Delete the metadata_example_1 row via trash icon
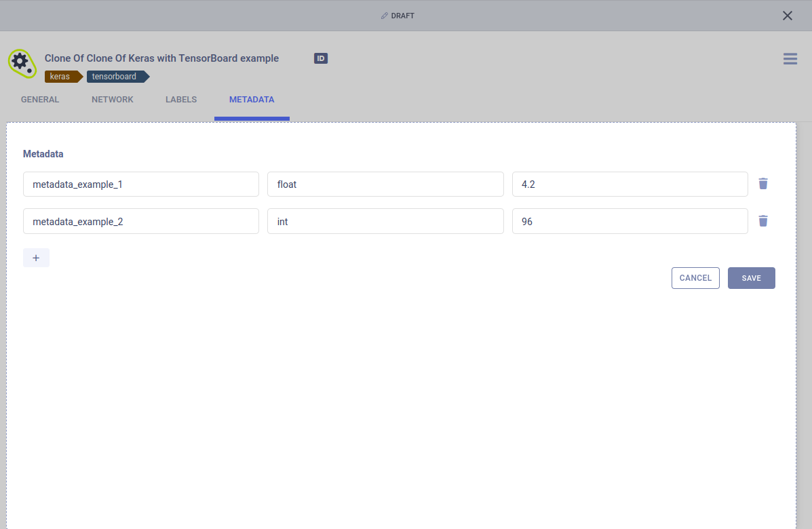 [763, 184]
